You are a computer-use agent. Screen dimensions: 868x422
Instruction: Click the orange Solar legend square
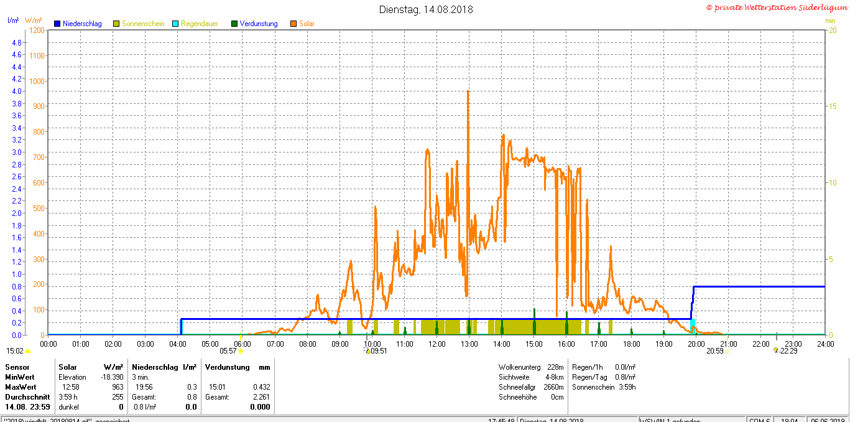click(293, 24)
